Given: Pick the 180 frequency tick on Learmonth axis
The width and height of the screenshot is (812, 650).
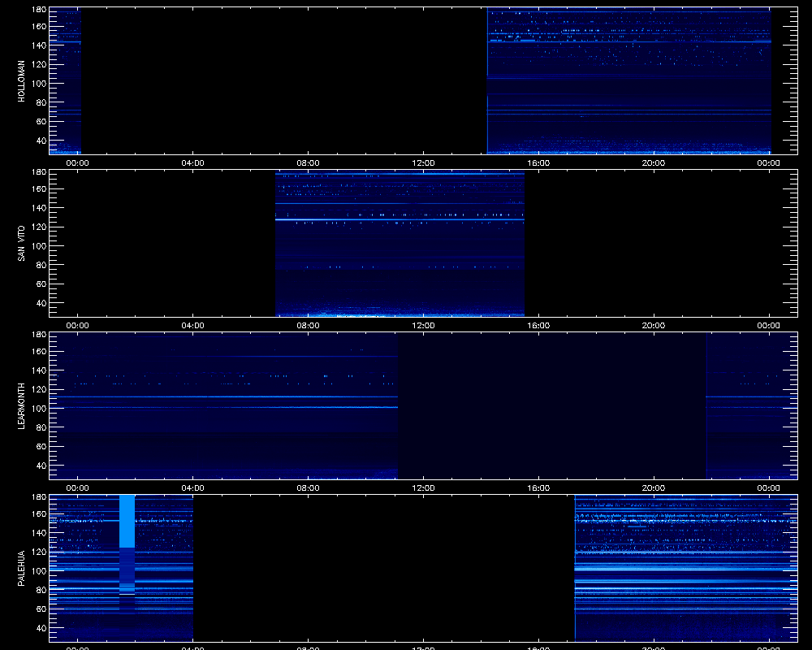Looking at the screenshot, I should (39, 334).
